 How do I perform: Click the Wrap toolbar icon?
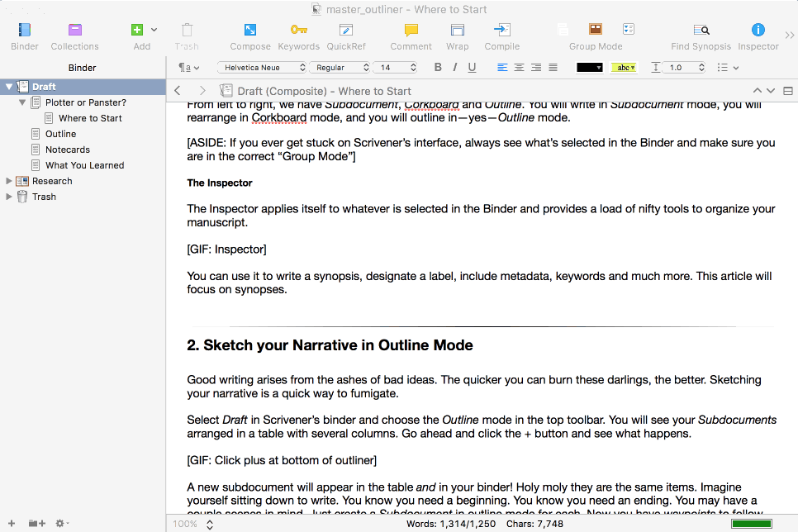point(458,30)
